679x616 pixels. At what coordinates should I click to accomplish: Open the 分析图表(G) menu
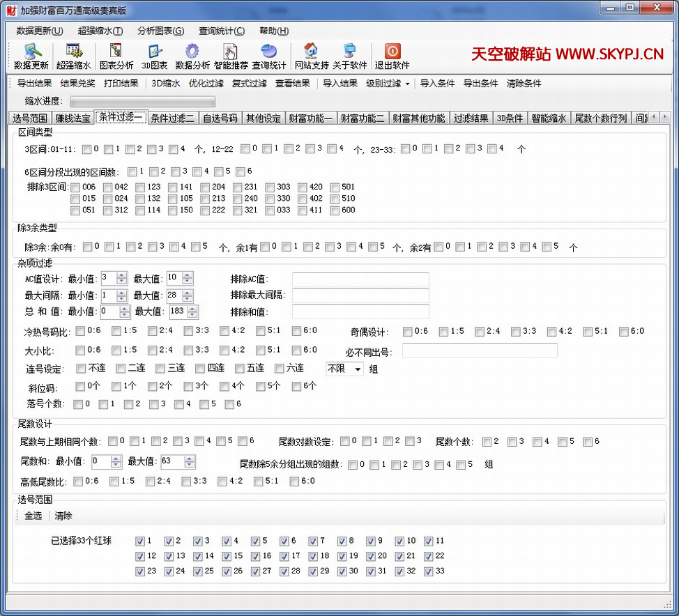(160, 31)
